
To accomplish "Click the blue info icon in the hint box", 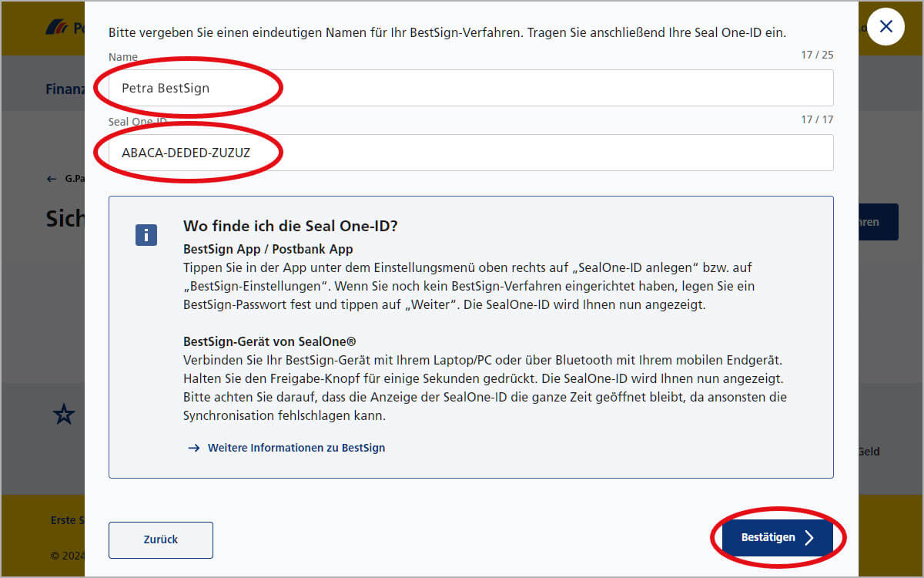I will point(146,234).
